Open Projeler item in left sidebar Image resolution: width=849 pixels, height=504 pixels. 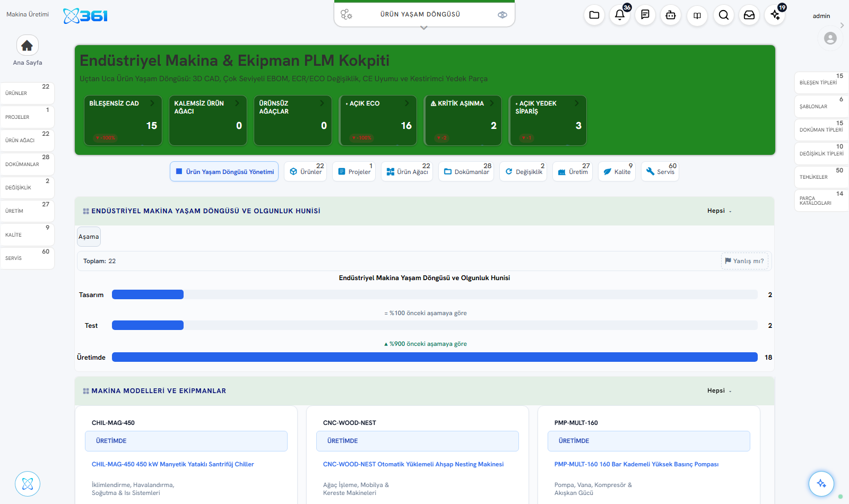(27, 117)
